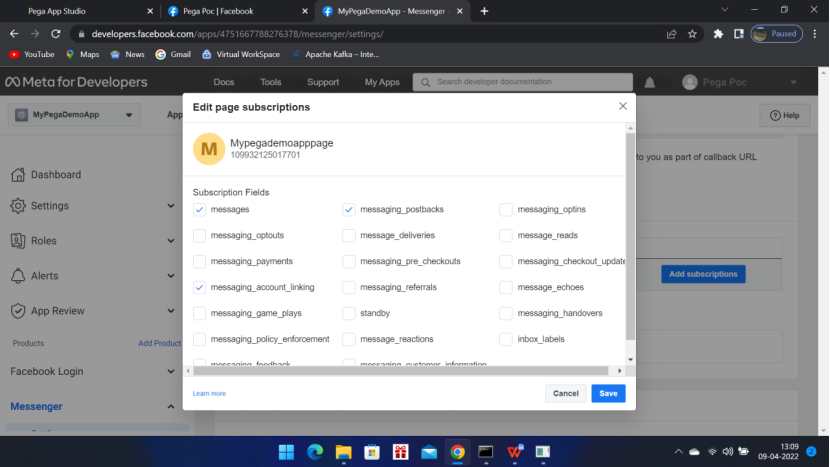The image size is (830, 467).
Task: Open the browser side panel icon
Action: point(738,34)
